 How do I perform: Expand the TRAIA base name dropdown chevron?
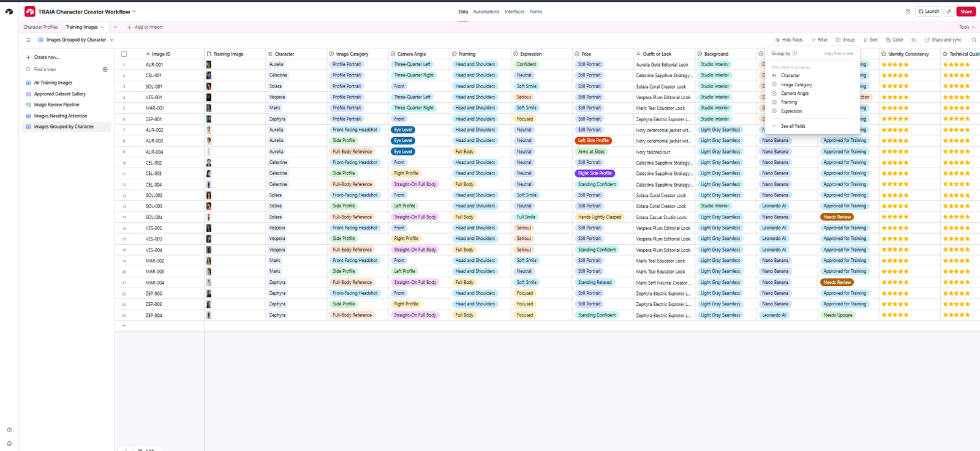click(x=134, y=12)
